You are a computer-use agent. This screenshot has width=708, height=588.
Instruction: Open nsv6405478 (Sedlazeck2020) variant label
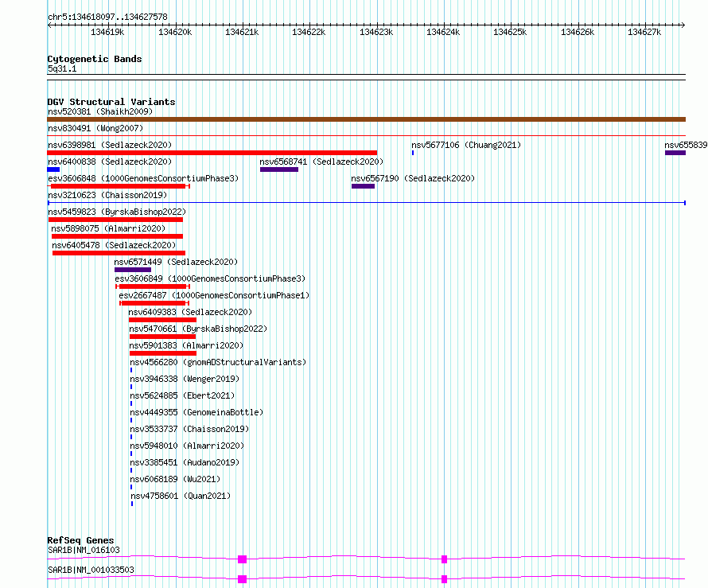[x=114, y=245]
